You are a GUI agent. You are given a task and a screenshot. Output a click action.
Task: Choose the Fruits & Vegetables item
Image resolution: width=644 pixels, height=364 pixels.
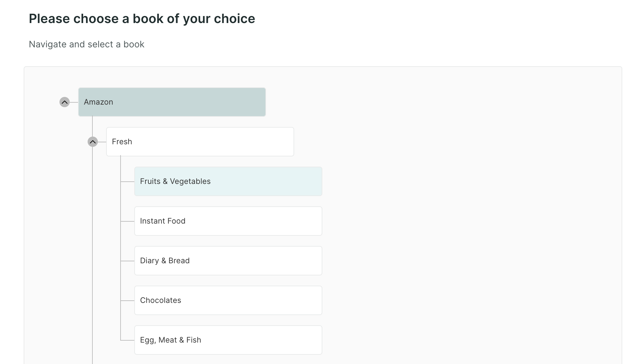pos(228,181)
